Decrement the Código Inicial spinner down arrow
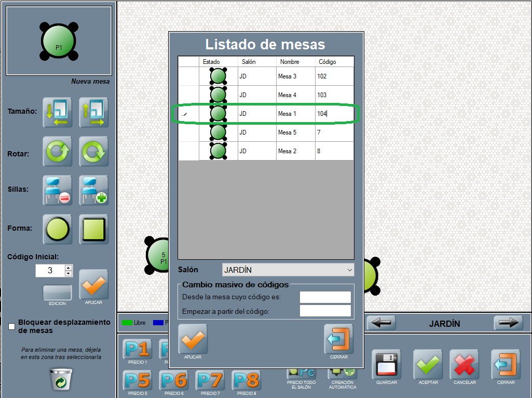 [68, 273]
